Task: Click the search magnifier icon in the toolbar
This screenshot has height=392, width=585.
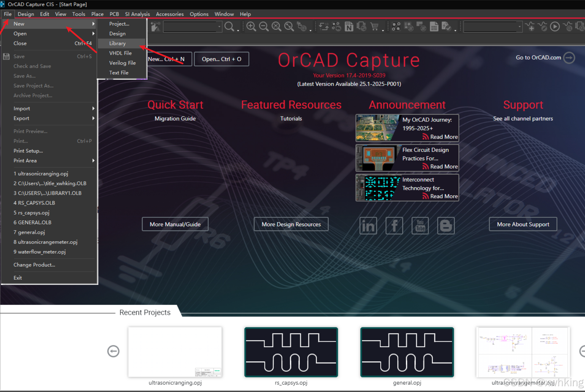Action: (x=230, y=27)
